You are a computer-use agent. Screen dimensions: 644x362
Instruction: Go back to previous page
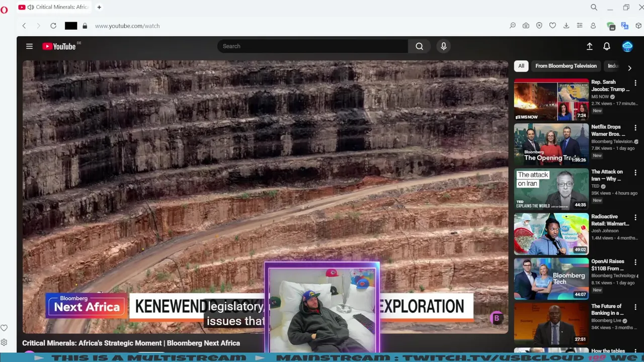pos(24,26)
